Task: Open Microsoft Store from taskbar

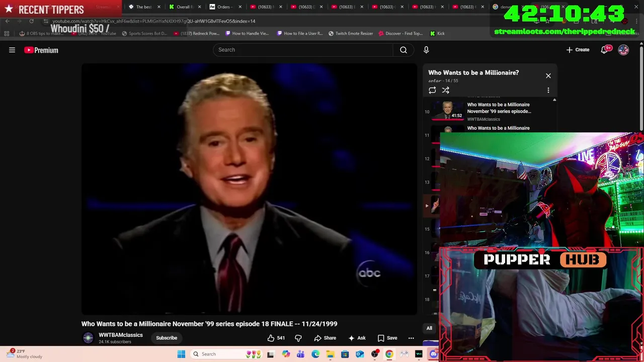Action: (x=345, y=354)
